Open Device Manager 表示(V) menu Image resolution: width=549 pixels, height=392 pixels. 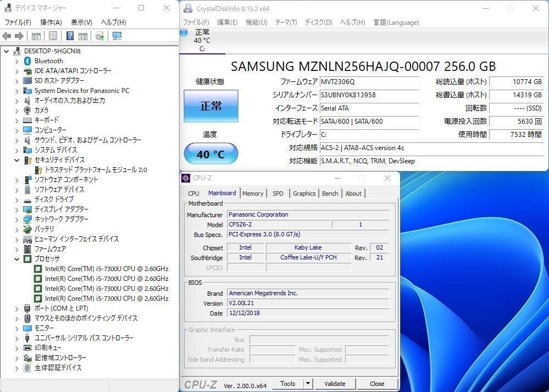click(81, 23)
